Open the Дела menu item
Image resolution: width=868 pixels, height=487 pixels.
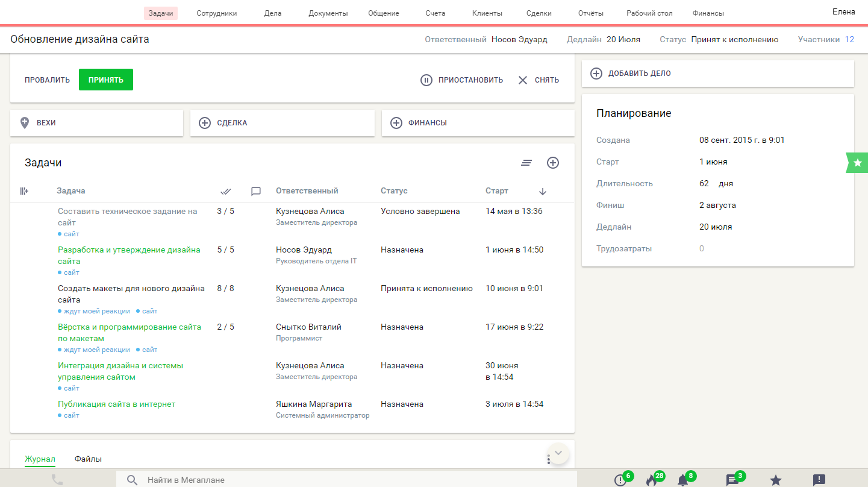[273, 13]
